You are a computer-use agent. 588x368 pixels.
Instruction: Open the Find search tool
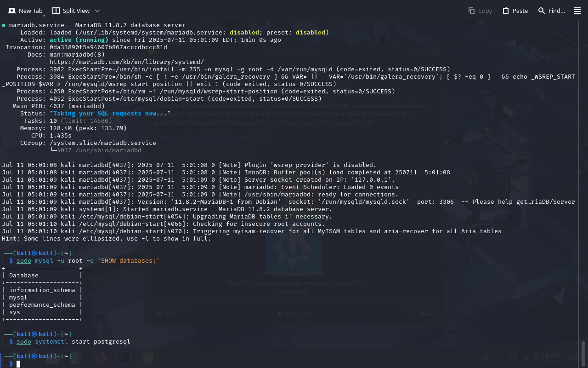(551, 11)
